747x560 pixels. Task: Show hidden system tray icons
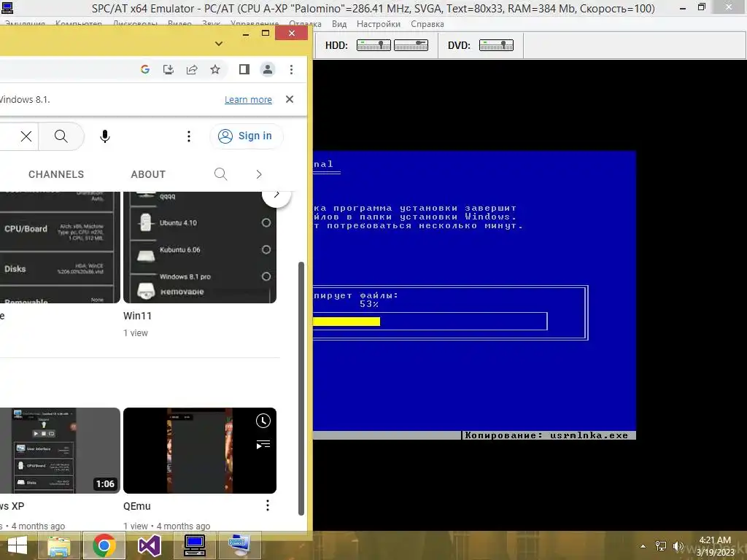(643, 546)
